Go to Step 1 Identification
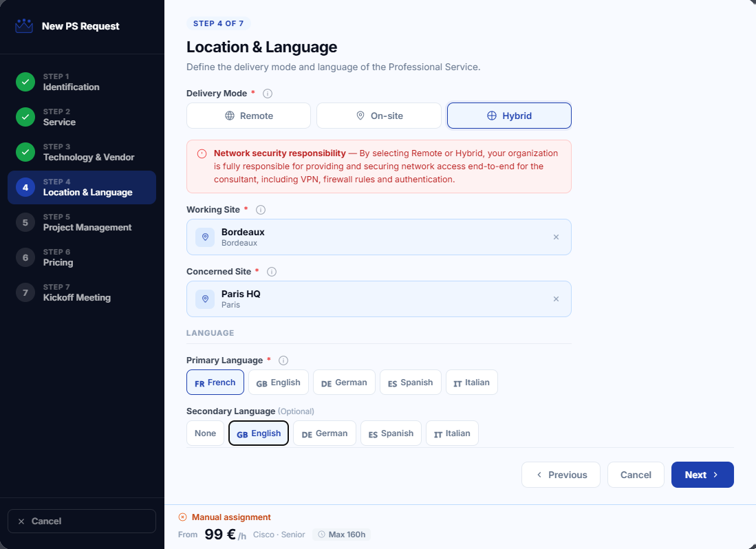This screenshot has height=549, width=756. tap(82, 82)
